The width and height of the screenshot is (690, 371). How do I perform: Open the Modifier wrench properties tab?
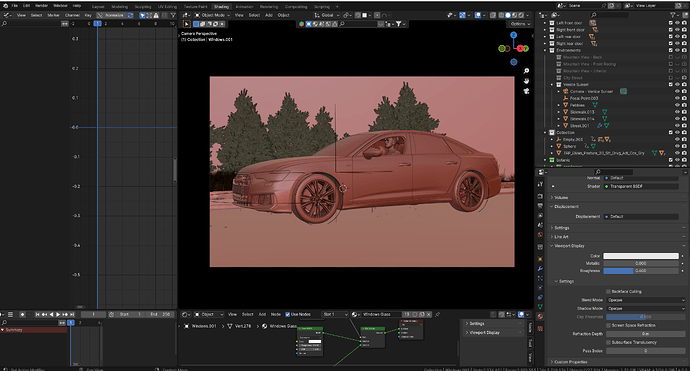click(540, 269)
